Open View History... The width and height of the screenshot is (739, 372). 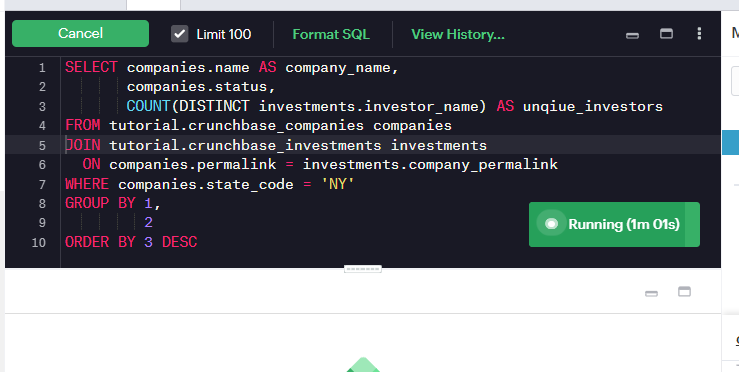[x=458, y=34]
